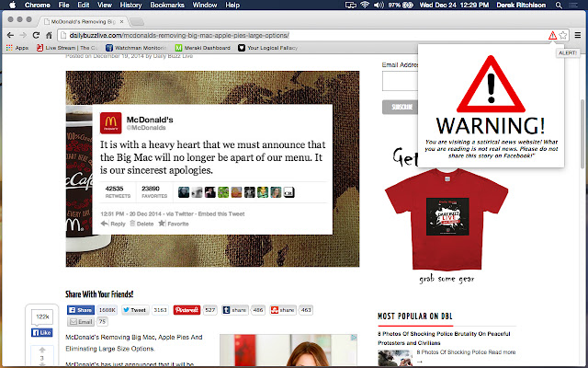Click the Pinterest share button
The image size is (588, 368).
[x=187, y=310]
